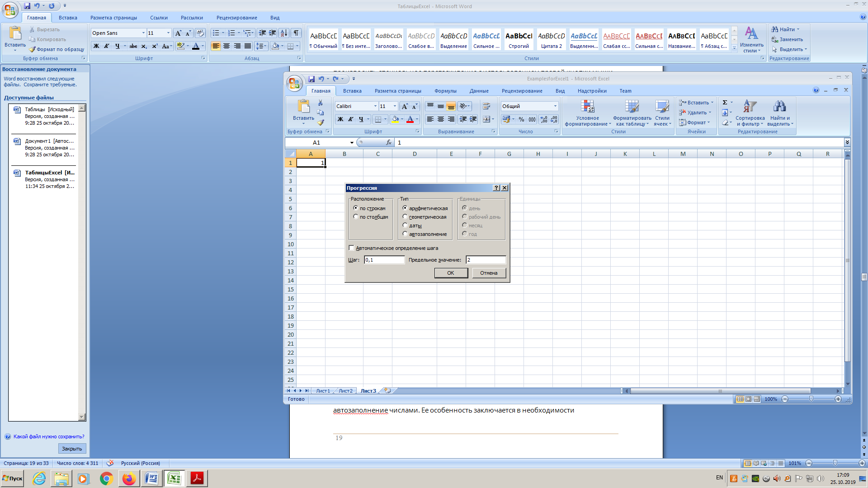The image size is (868, 488).
Task: Confirm progression dialog with OK
Action: pos(451,273)
